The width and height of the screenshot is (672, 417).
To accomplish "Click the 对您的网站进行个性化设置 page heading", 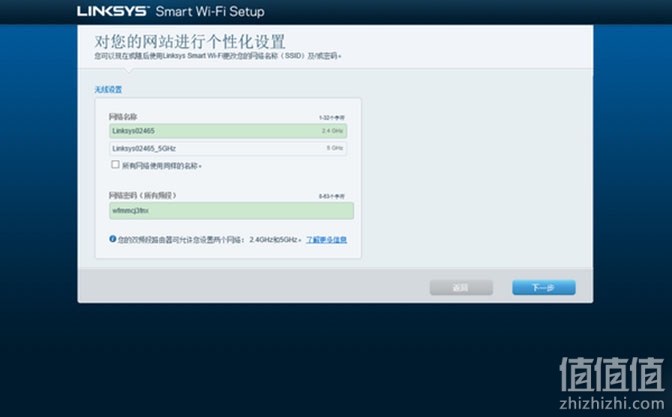I will 190,42.
